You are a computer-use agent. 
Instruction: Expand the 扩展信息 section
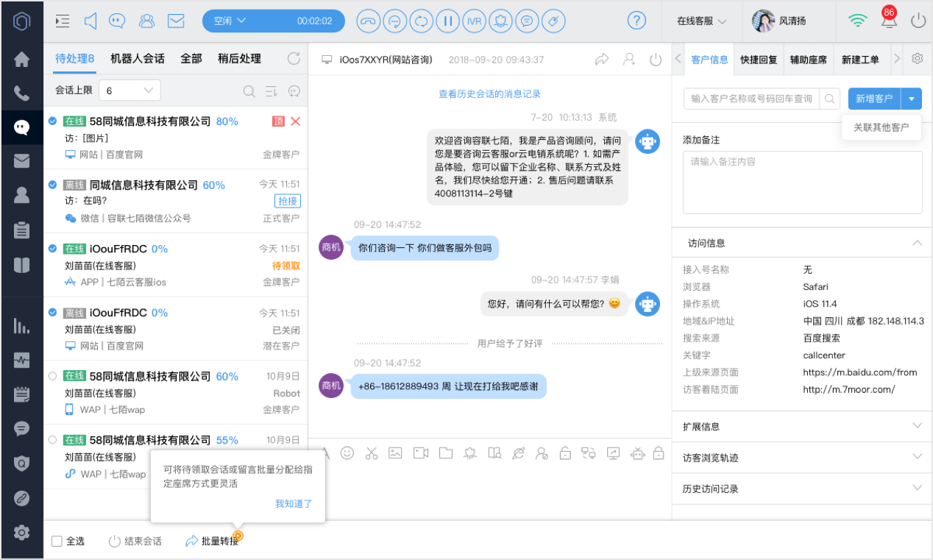pos(802,426)
